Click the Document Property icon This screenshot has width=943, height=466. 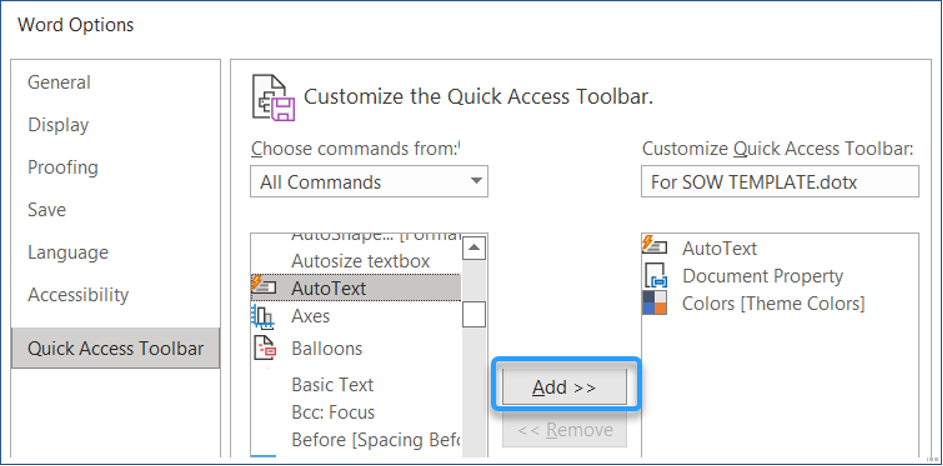pos(656,276)
